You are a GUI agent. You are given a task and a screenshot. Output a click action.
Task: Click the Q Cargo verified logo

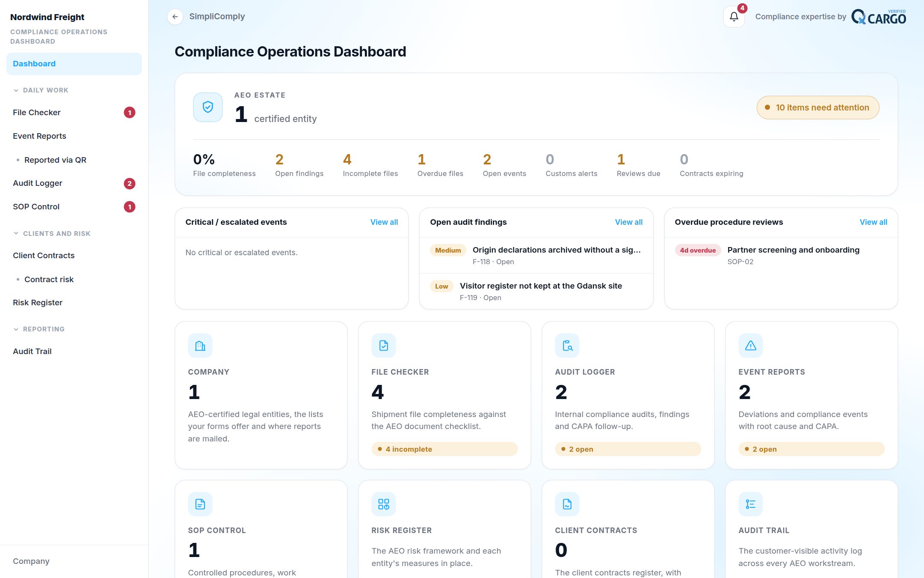879,17
